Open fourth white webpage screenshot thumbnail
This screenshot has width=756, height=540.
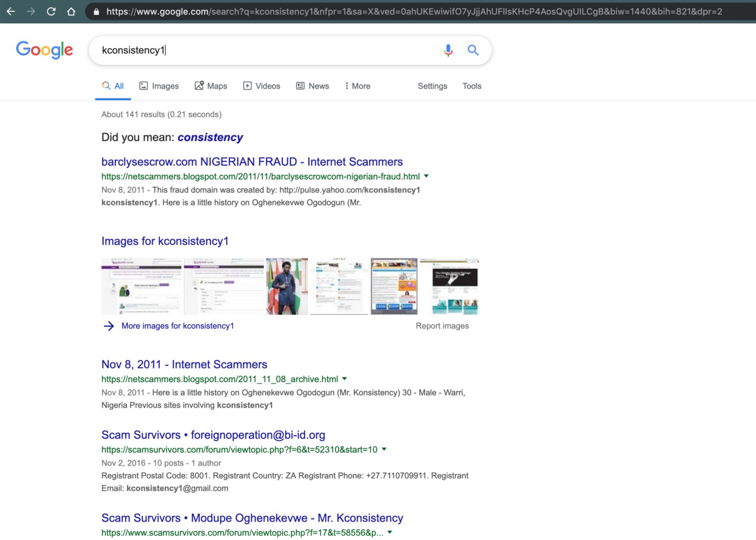coord(339,286)
